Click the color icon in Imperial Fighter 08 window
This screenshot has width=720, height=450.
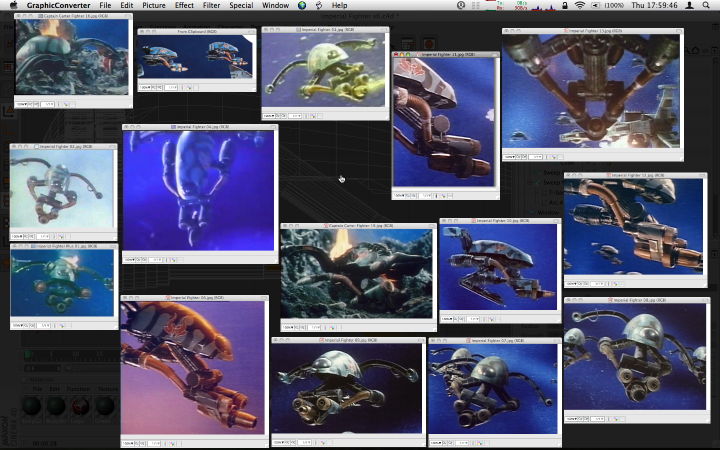pyautogui.click(x=615, y=418)
